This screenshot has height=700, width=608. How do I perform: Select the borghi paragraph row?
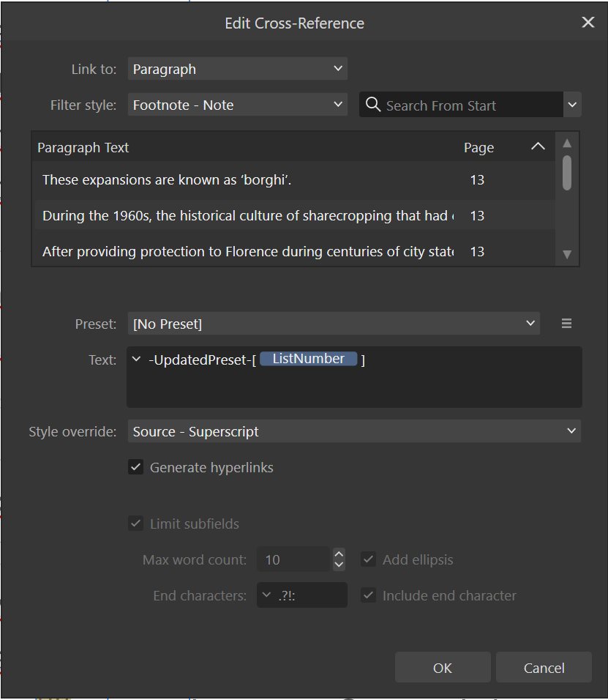click(x=219, y=179)
